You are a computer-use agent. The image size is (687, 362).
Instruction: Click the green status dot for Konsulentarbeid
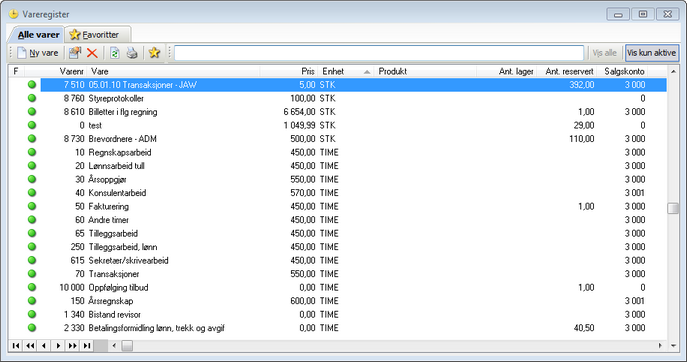tap(32, 193)
